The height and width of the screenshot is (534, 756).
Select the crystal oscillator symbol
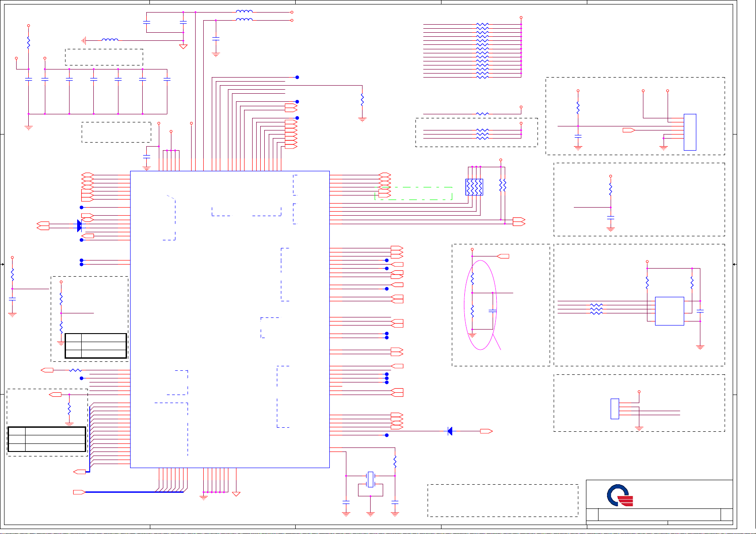point(370,479)
